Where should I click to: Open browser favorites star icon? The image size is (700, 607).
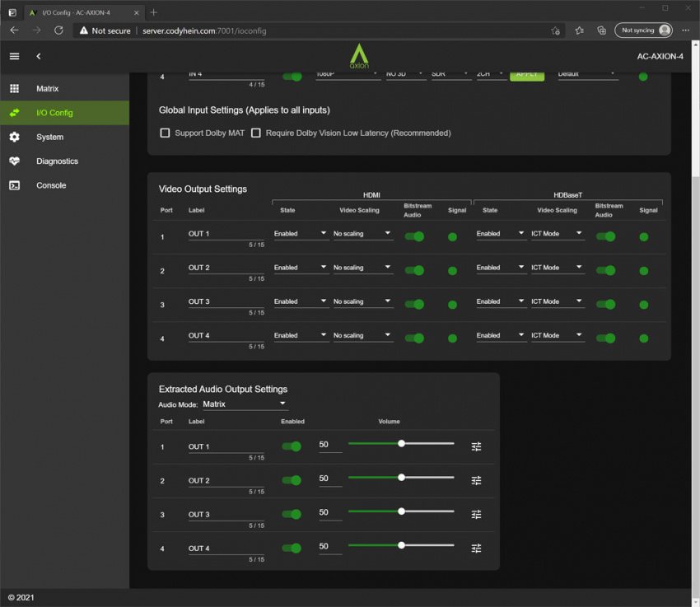(x=579, y=30)
